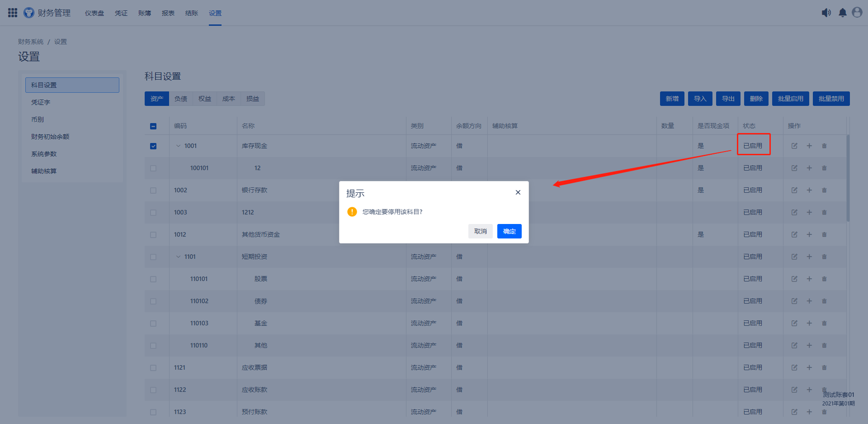The width and height of the screenshot is (868, 424).
Task: Edit the 库存现金 1001 row
Action: coord(794,146)
